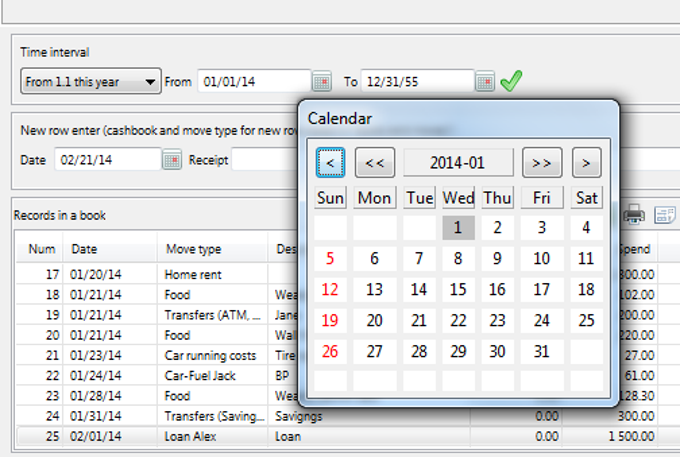
Task: Click the To date field 12/31/55
Action: [417, 81]
